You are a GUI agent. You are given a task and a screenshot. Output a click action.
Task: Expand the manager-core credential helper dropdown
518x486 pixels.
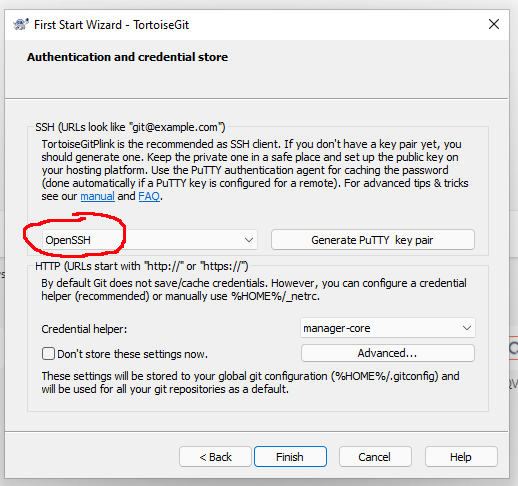pyautogui.click(x=388, y=328)
